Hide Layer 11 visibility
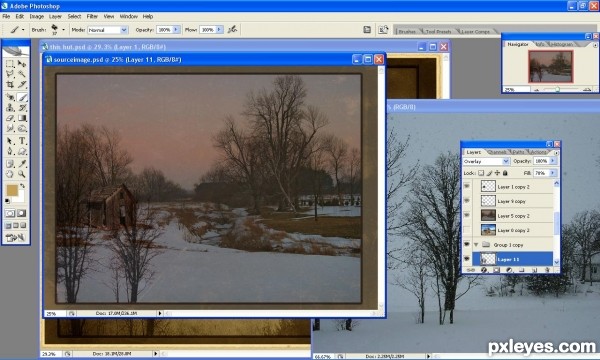This screenshot has height=360, width=600. pos(467,259)
